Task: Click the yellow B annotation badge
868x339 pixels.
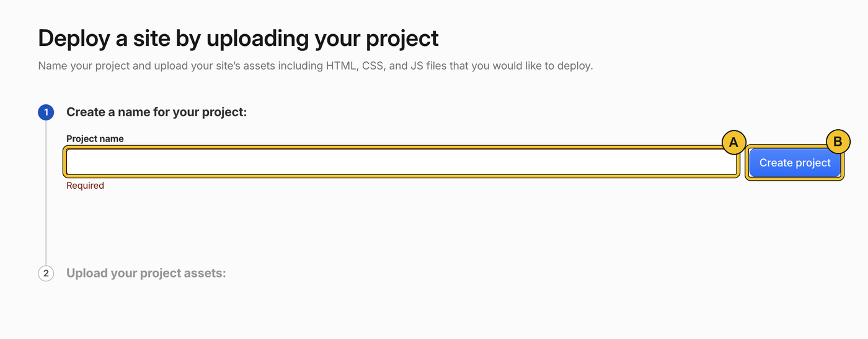Action: pyautogui.click(x=838, y=142)
